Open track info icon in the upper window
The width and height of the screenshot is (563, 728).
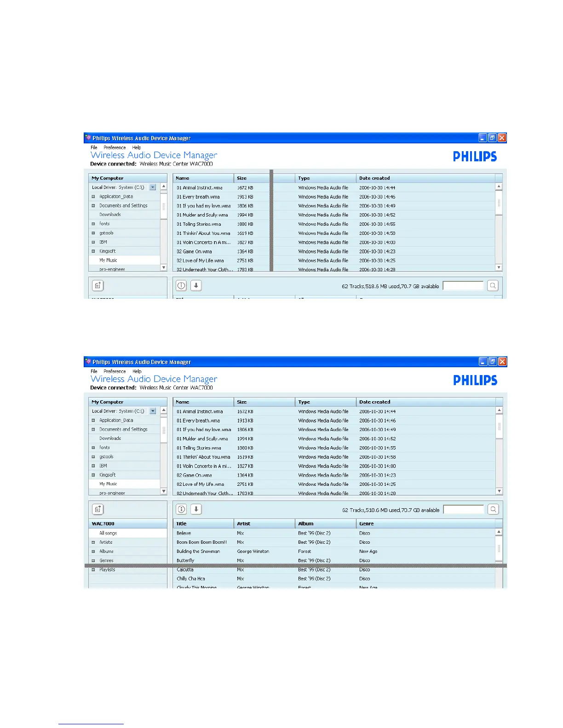(182, 285)
